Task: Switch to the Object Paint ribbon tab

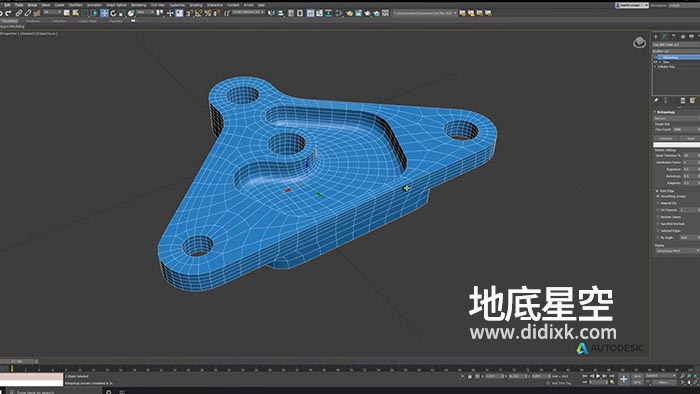Action: click(x=88, y=21)
